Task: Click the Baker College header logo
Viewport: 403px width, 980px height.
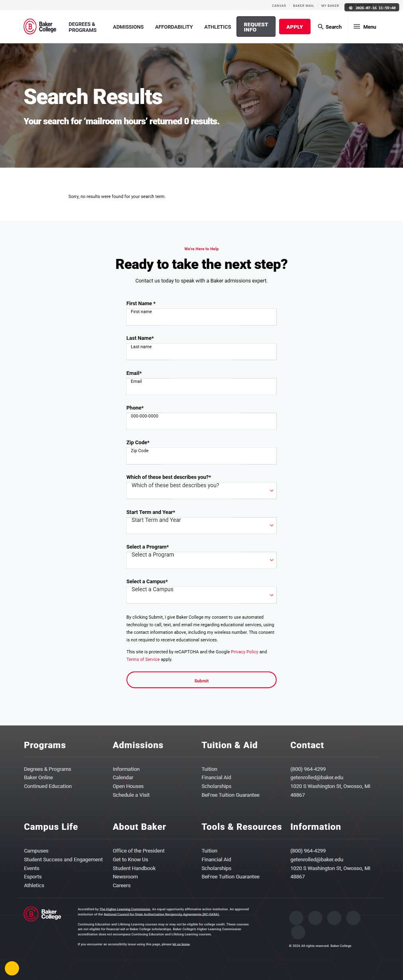Action: pos(40,27)
